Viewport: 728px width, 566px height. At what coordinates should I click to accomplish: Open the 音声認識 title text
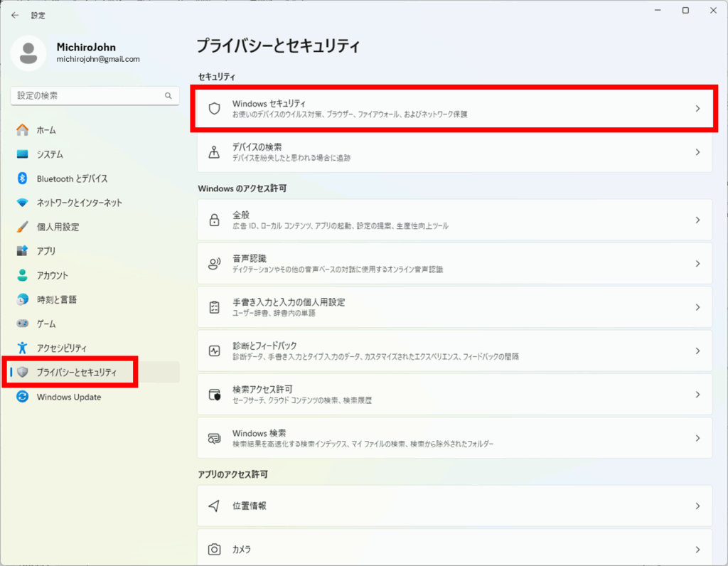tap(250, 259)
